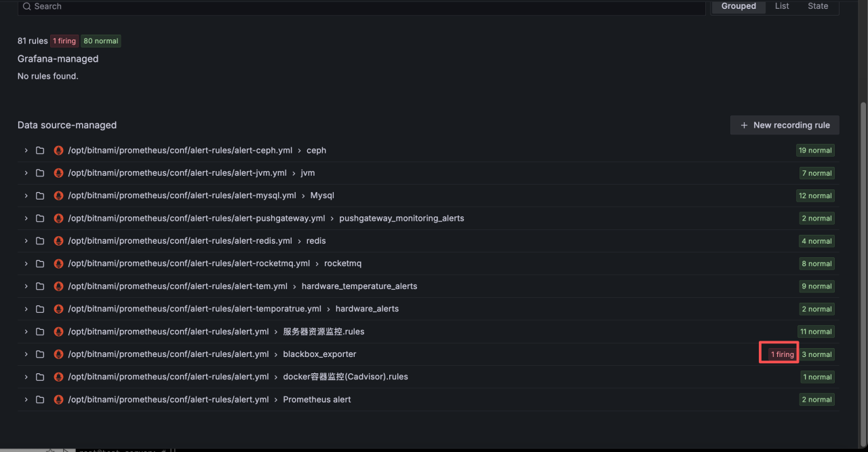Click New recording rule button
The height and width of the screenshot is (452, 868).
click(x=785, y=125)
